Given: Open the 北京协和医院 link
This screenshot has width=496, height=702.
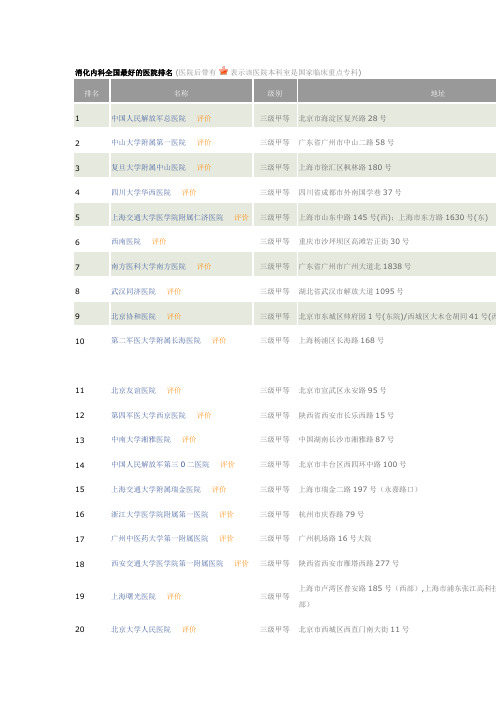Looking at the screenshot, I should coord(133,317).
